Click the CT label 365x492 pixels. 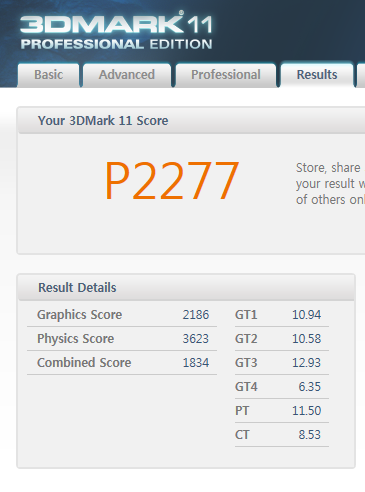pyautogui.click(x=242, y=435)
